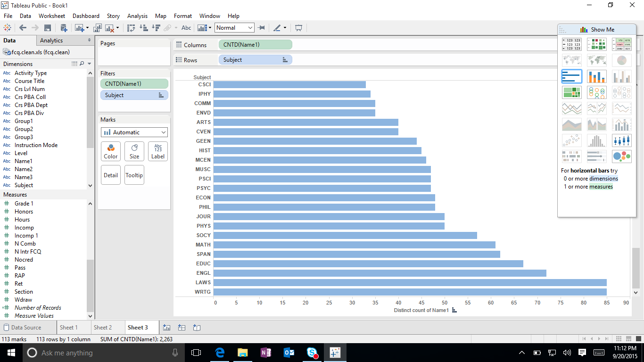
Task: Click the New Worksheet tab icon at bottom
Action: coord(166,327)
